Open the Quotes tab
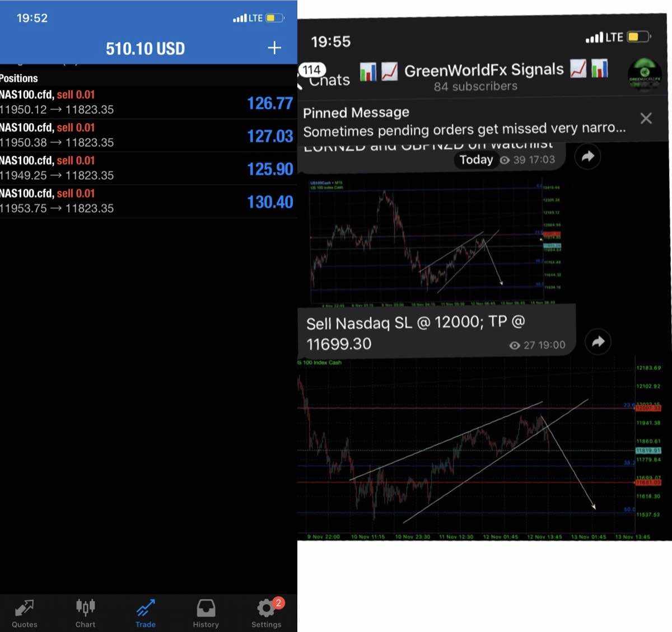Image resolution: width=672 pixels, height=632 pixels. (x=25, y=614)
